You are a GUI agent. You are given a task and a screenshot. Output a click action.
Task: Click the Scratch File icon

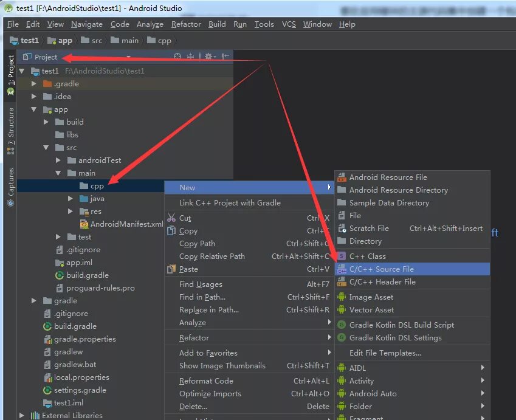pyautogui.click(x=342, y=228)
